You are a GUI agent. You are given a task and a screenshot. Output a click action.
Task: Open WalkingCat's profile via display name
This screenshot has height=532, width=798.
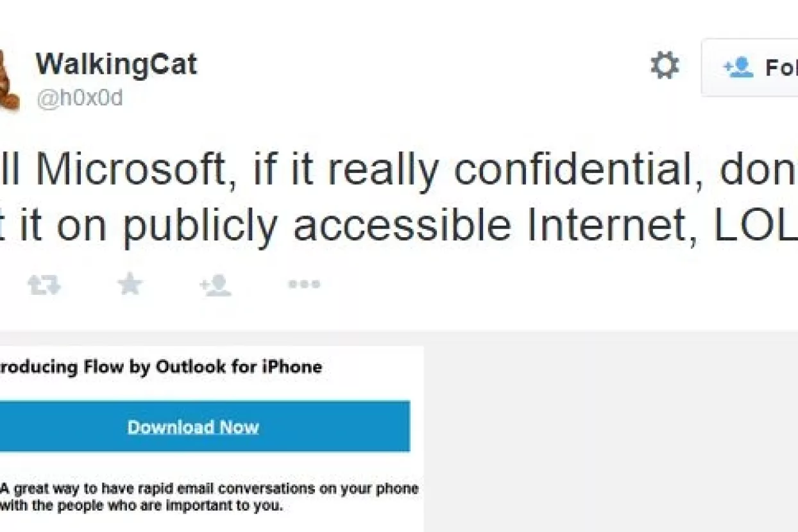[x=116, y=64]
